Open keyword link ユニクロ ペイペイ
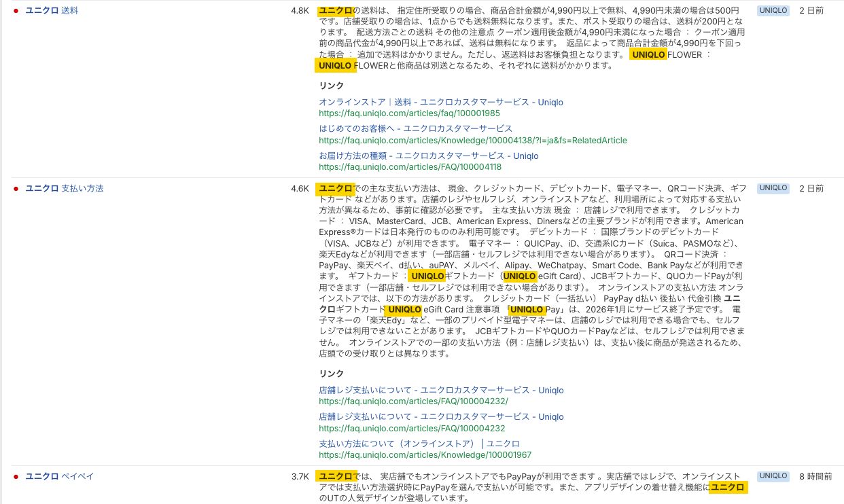This screenshot has height=504, width=844. 60,476
